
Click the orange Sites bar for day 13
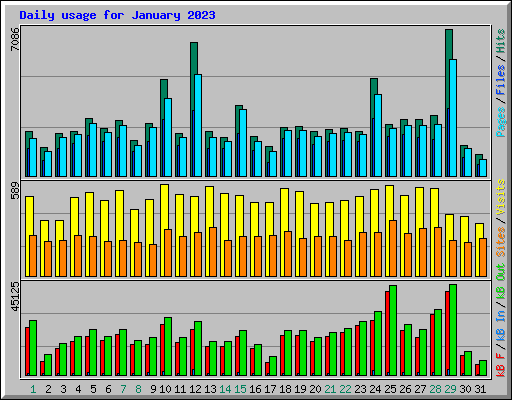click(x=213, y=252)
